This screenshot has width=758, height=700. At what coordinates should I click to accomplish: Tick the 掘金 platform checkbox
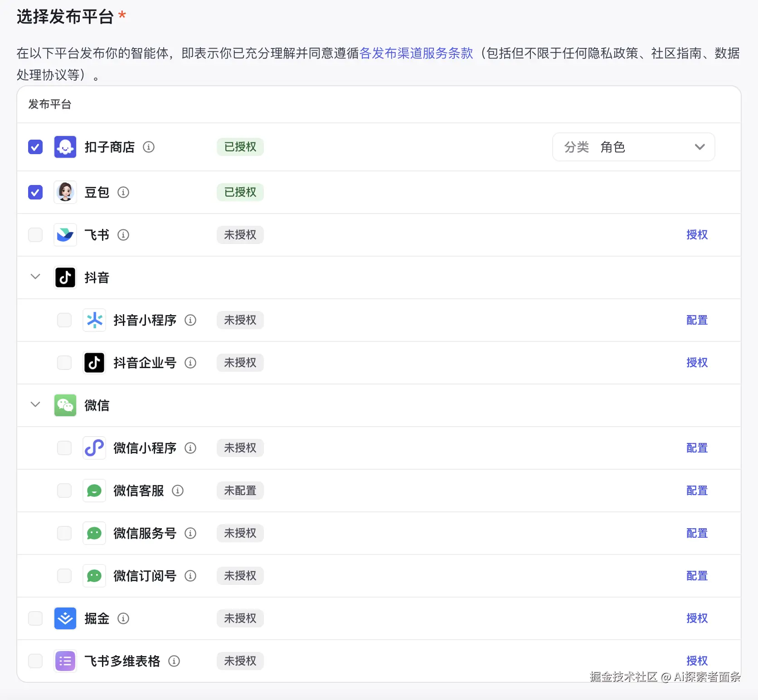(x=35, y=618)
